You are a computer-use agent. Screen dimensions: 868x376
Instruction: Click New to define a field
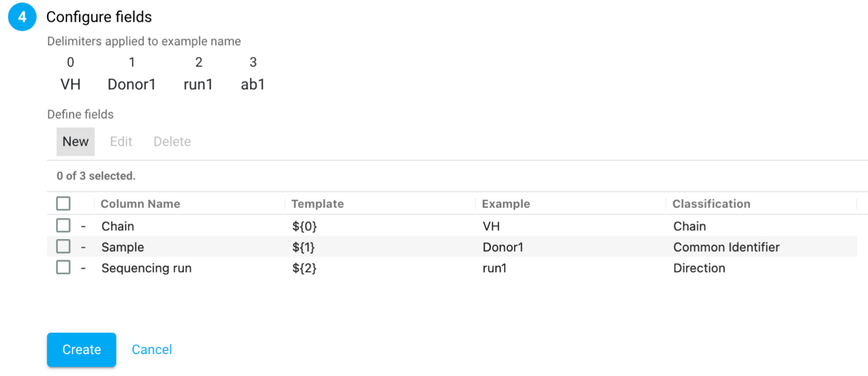point(75,141)
